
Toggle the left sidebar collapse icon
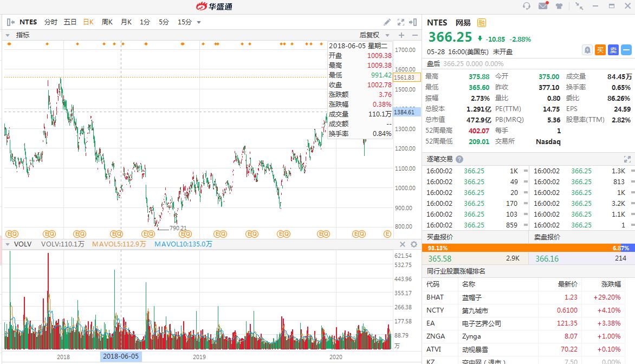(11, 22)
